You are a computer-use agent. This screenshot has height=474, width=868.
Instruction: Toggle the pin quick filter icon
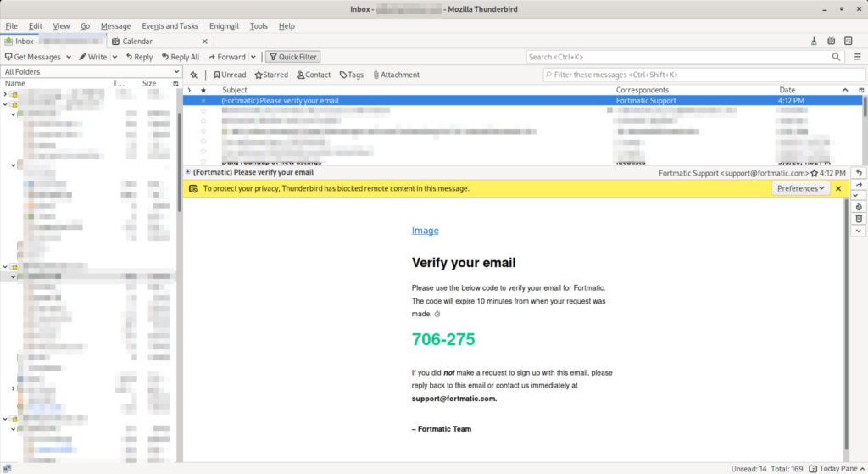pyautogui.click(x=194, y=75)
